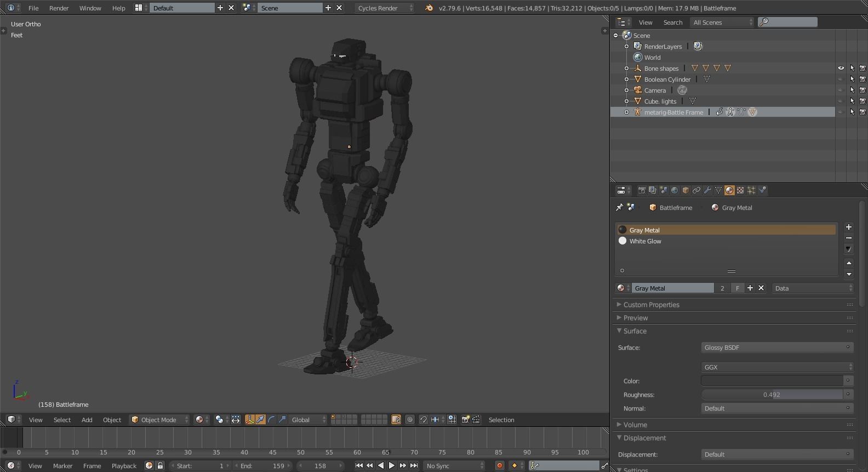
Task: Open the Modifiers wrench tab
Action: pos(707,190)
